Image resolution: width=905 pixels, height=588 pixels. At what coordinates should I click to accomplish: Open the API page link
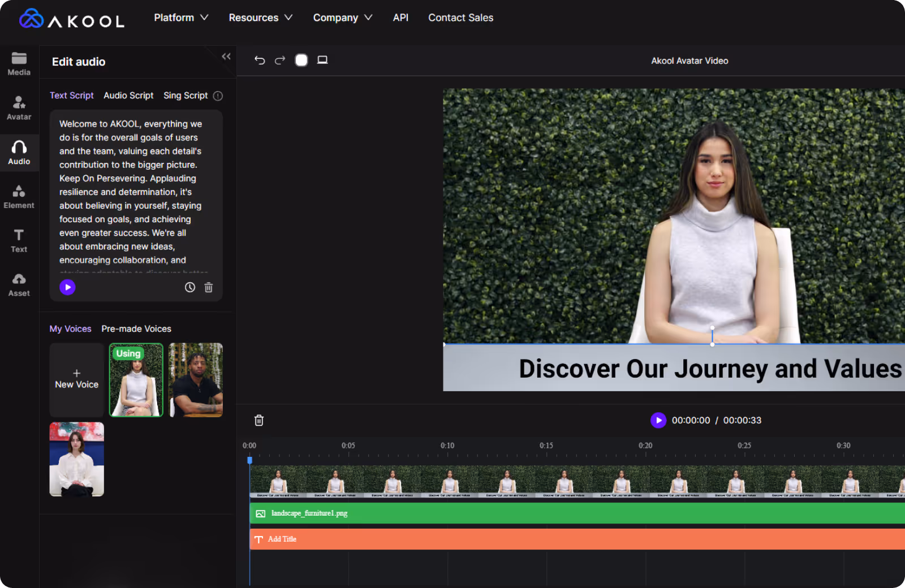coord(400,18)
